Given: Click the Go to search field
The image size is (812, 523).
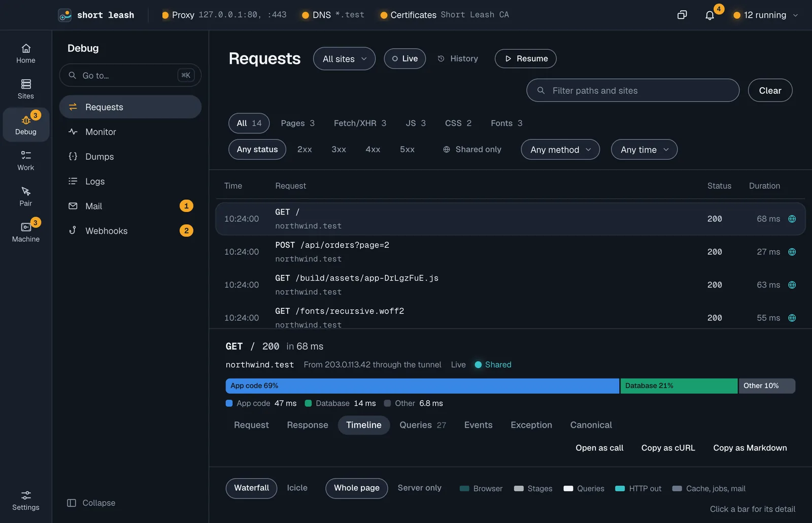Looking at the screenshot, I should tap(130, 75).
